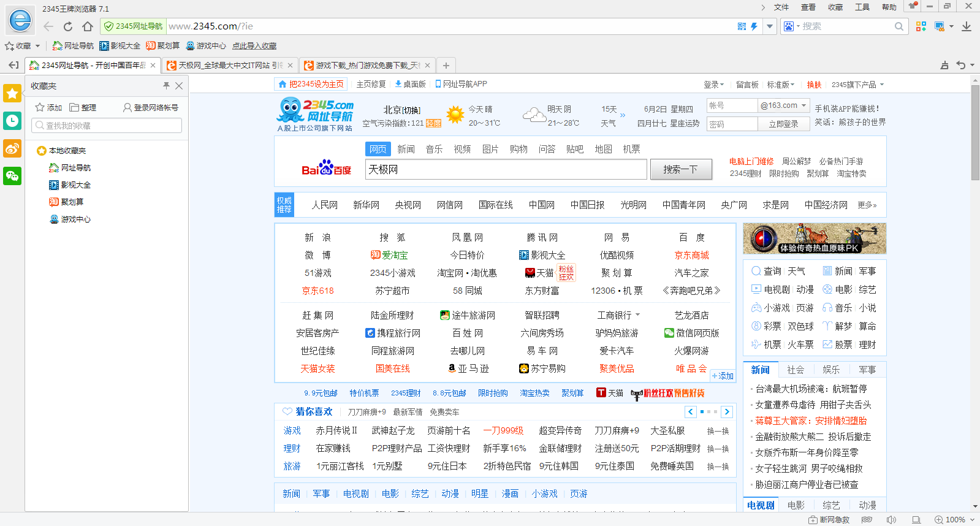Open the 帮助 menu

point(889,7)
